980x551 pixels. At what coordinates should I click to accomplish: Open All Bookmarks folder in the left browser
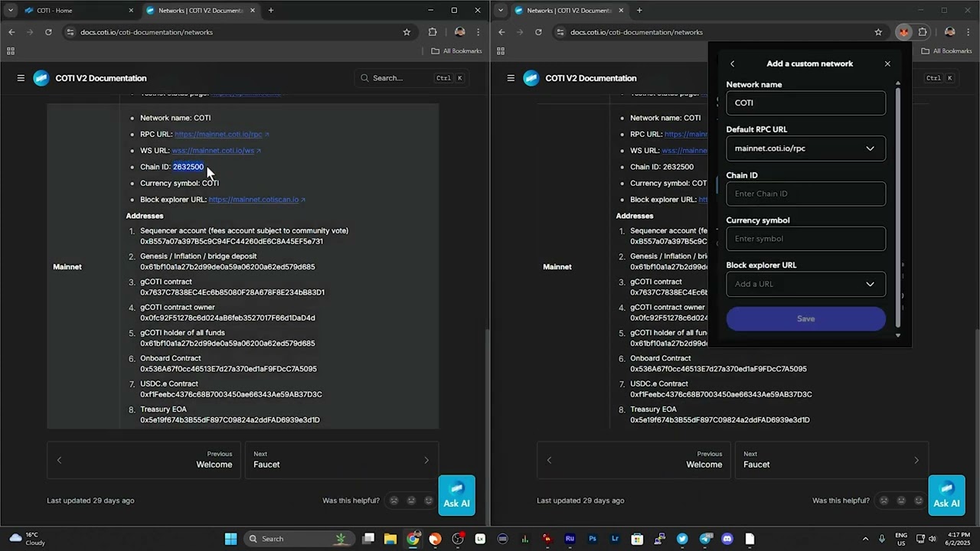point(456,51)
